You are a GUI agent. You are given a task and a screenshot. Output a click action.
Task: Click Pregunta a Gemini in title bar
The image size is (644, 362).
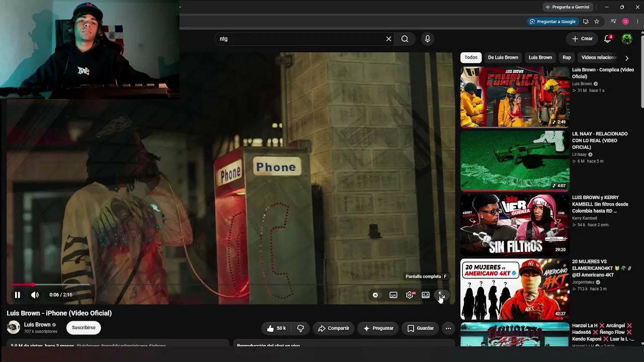pos(567,7)
